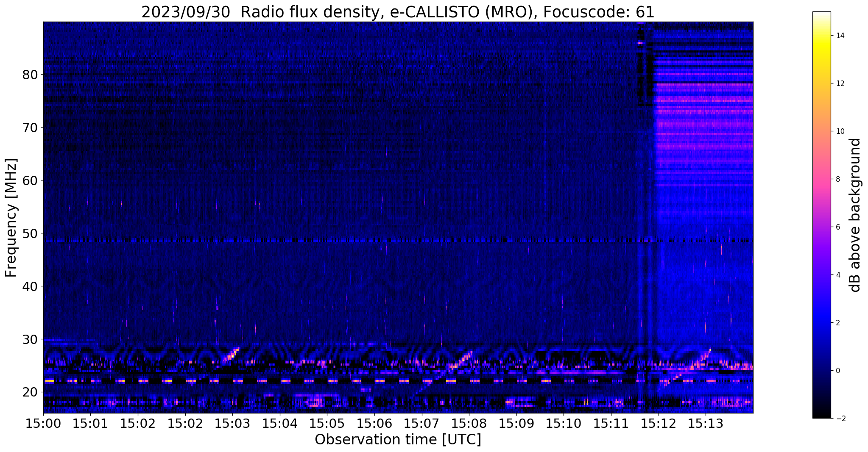Image resolution: width=868 pixels, height=452 pixels.
Task: Click the 60 MHz frequency tick label
Action: [x=29, y=180]
